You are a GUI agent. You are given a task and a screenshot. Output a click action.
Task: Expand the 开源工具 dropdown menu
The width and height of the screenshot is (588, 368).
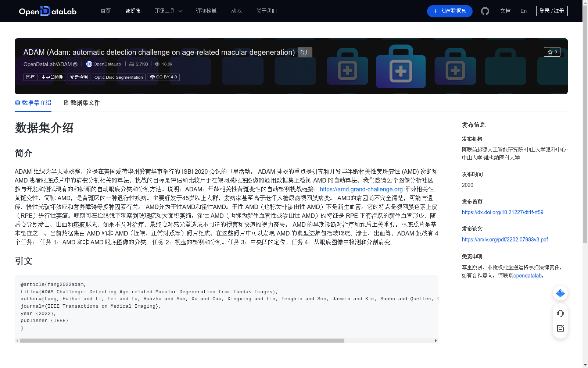point(168,11)
